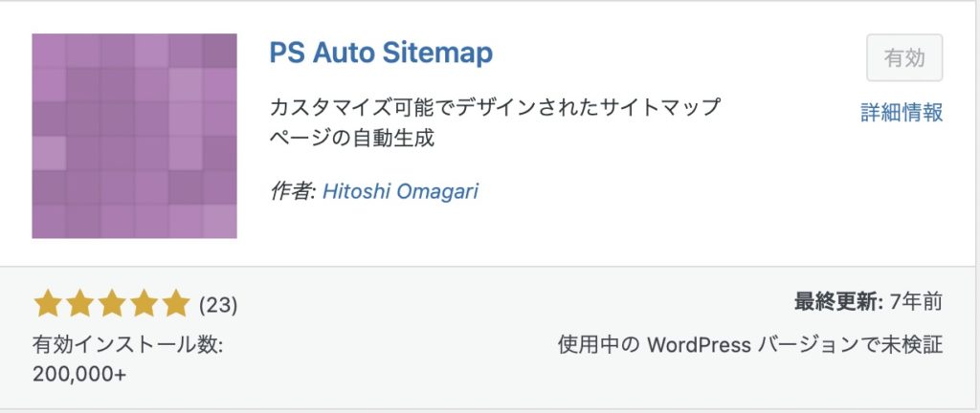Open the PS Auto Sitemap title link
The width and height of the screenshot is (980, 413).
pos(381,52)
